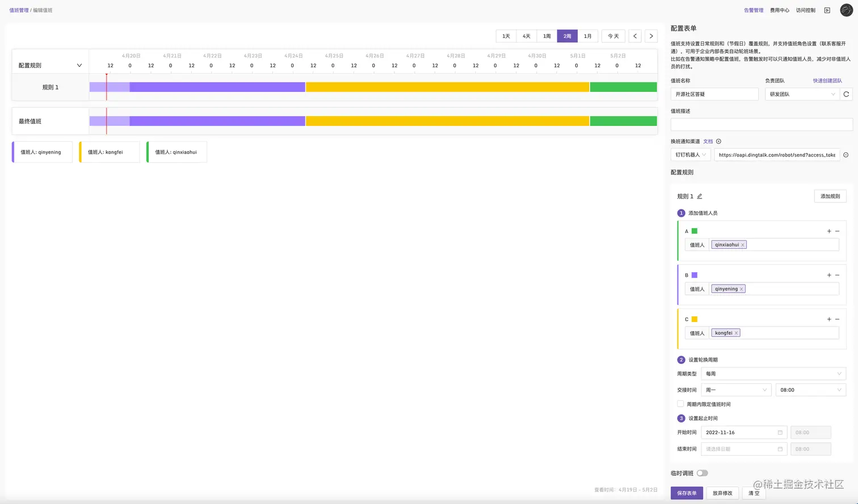Click group B purple color swatch
858x504 pixels.
[695, 275]
